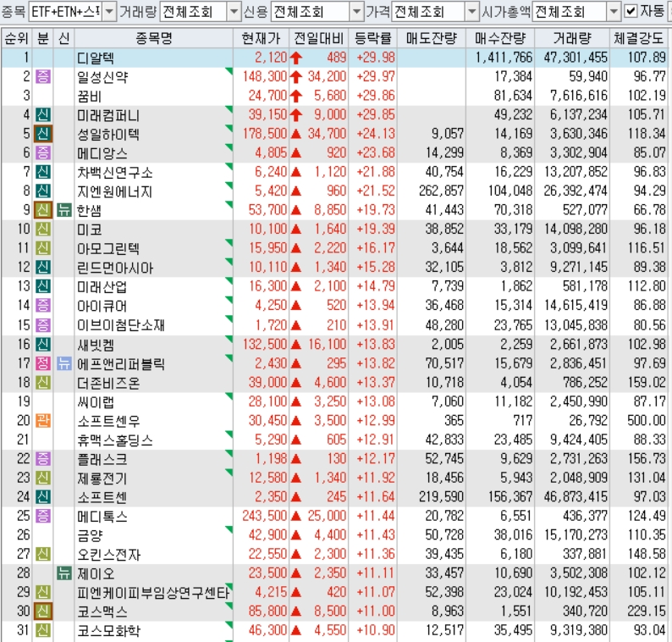This screenshot has height=642, width=672.
Task: Click the 증 badge on 이브이첨단소재 row
Action: tap(43, 324)
